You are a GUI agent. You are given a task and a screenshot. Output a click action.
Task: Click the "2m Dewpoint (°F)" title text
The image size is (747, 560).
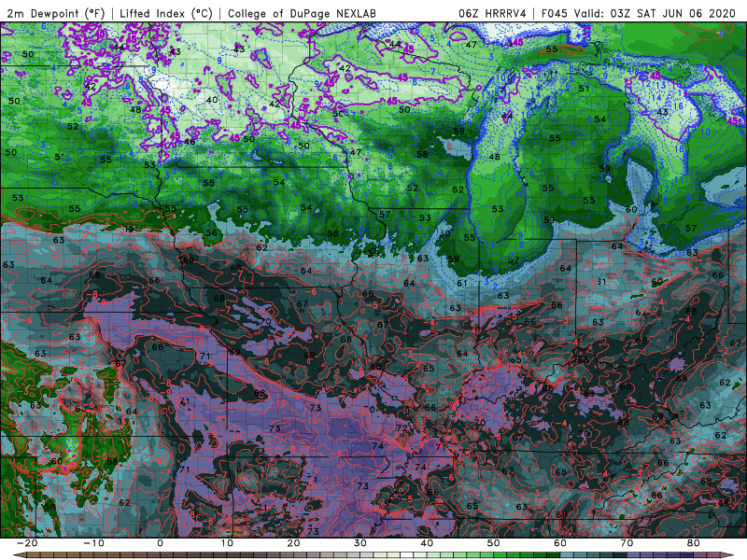click(56, 13)
